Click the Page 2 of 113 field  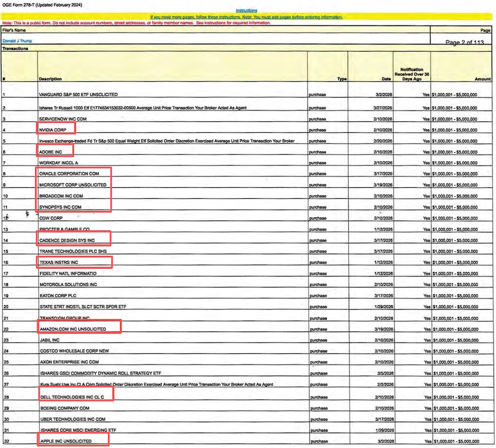tap(464, 42)
